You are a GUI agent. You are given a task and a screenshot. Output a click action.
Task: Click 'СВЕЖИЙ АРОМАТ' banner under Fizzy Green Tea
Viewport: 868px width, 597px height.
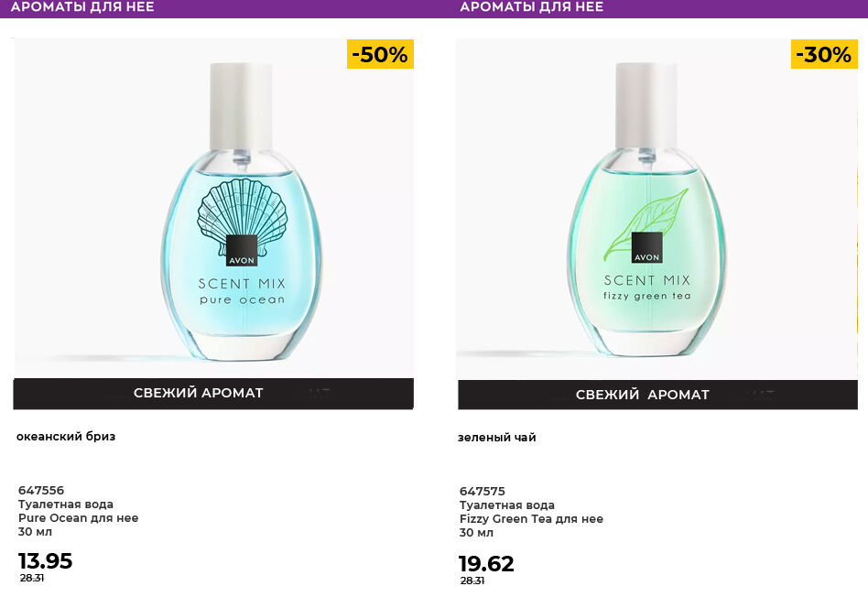click(643, 395)
